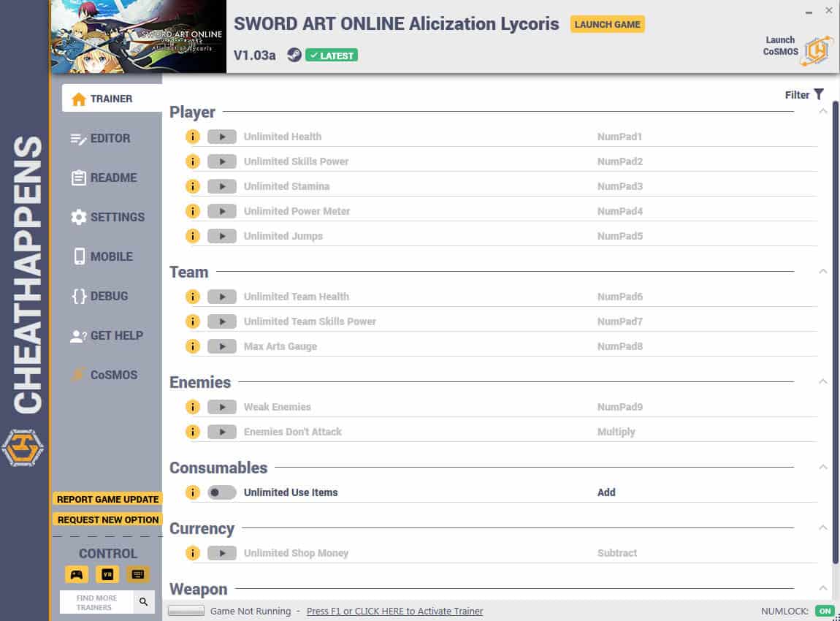Activate Unlimited Health play toggle
This screenshot has width=840, height=621.
[x=222, y=137]
